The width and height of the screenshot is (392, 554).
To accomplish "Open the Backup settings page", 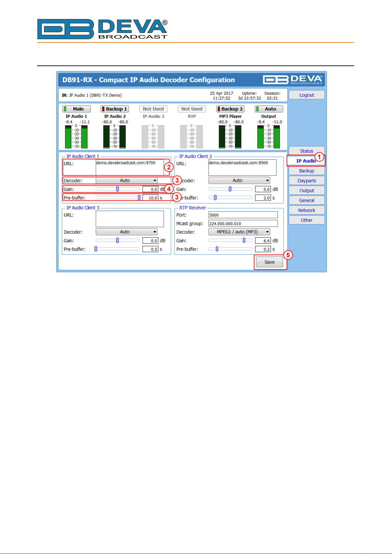I will coord(306,171).
